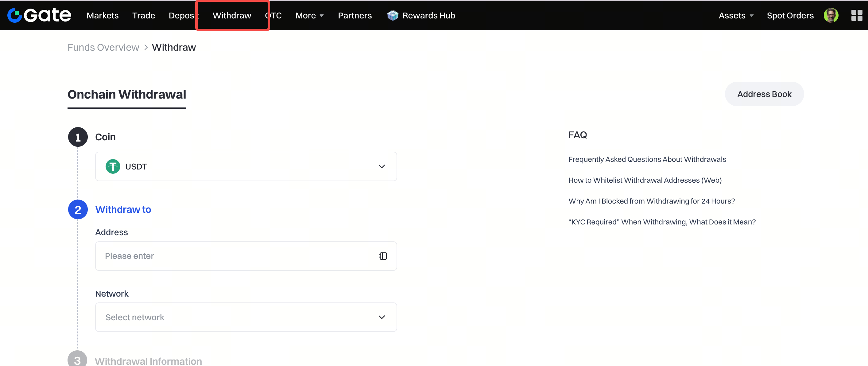Click the Gate logo

(39, 15)
